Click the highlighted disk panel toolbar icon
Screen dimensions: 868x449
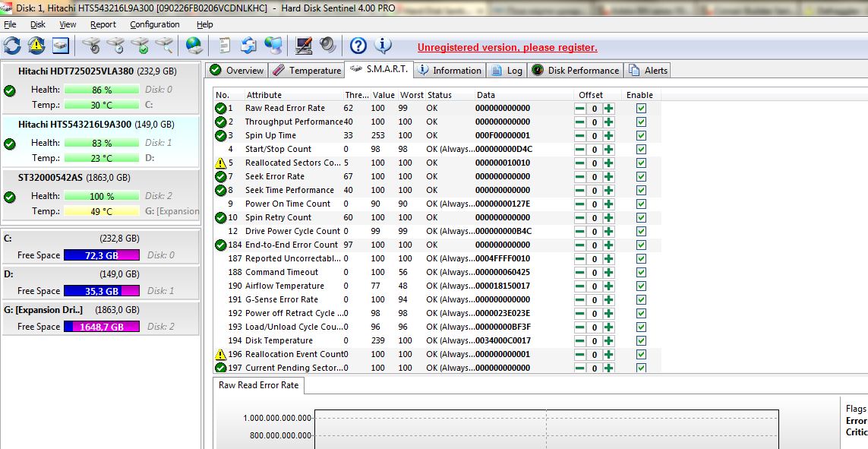[x=60, y=46]
